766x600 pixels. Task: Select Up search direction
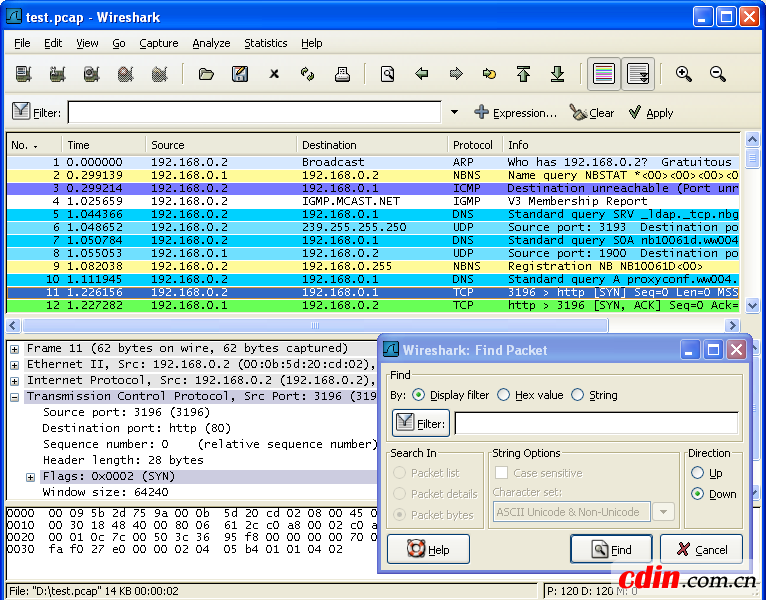pyautogui.click(x=698, y=472)
